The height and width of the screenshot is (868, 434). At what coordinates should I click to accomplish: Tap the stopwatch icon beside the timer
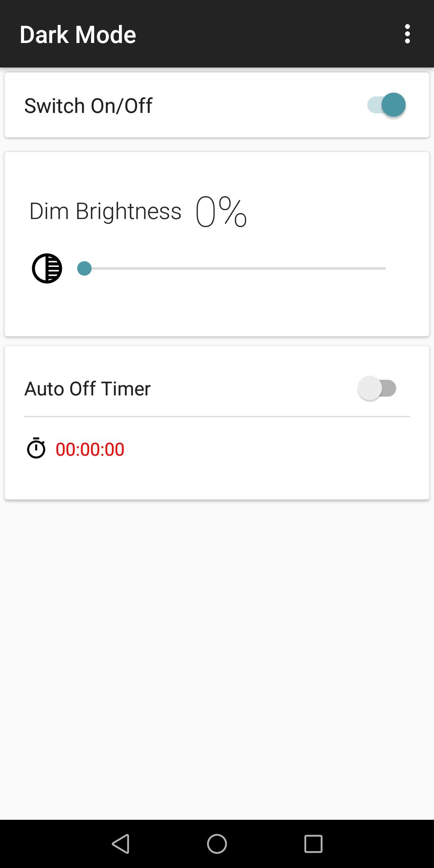pos(36,448)
